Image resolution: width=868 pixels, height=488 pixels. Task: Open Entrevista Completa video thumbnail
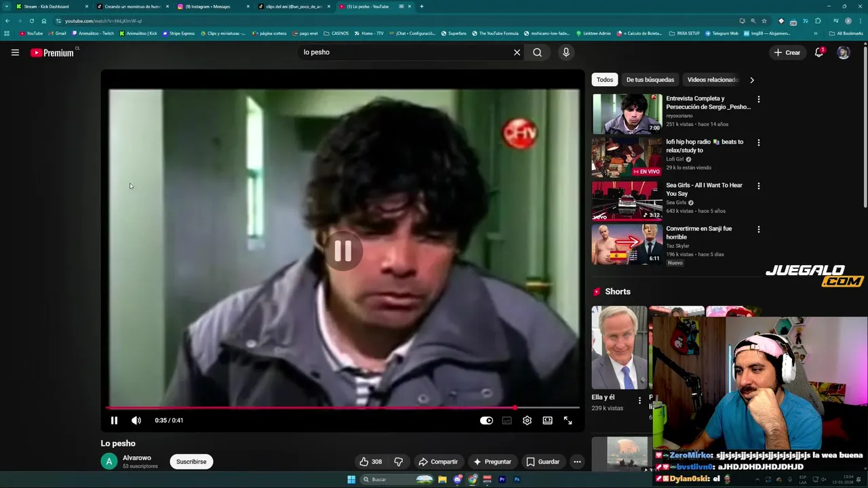627,113
